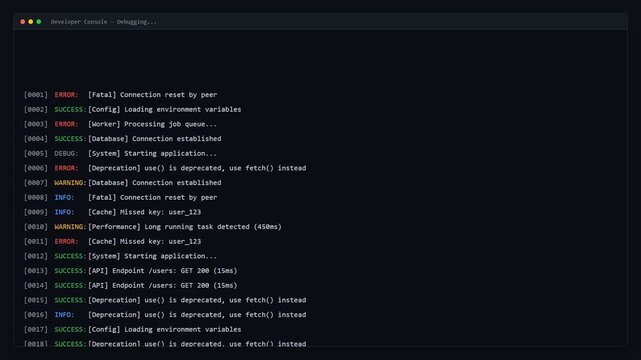The height and width of the screenshot is (360, 641).
Task: Click '[System] Starting application...' on line 0005
Action: [152, 154]
